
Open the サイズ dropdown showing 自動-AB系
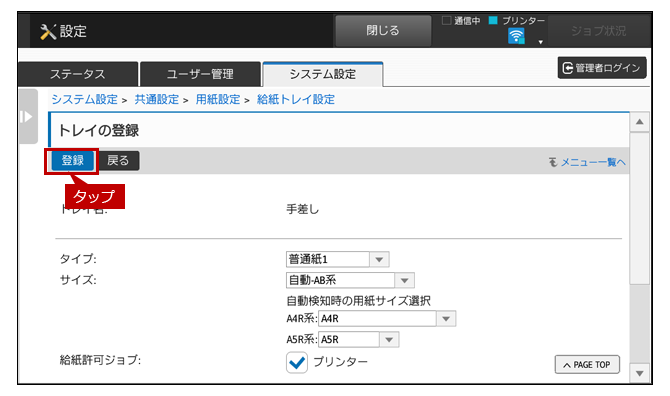350,280
